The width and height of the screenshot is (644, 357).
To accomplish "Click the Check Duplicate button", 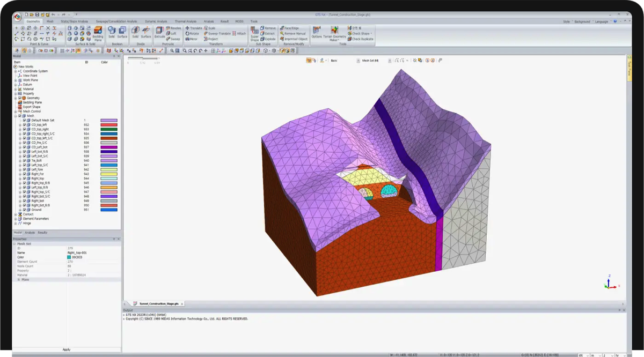I will [361, 39].
